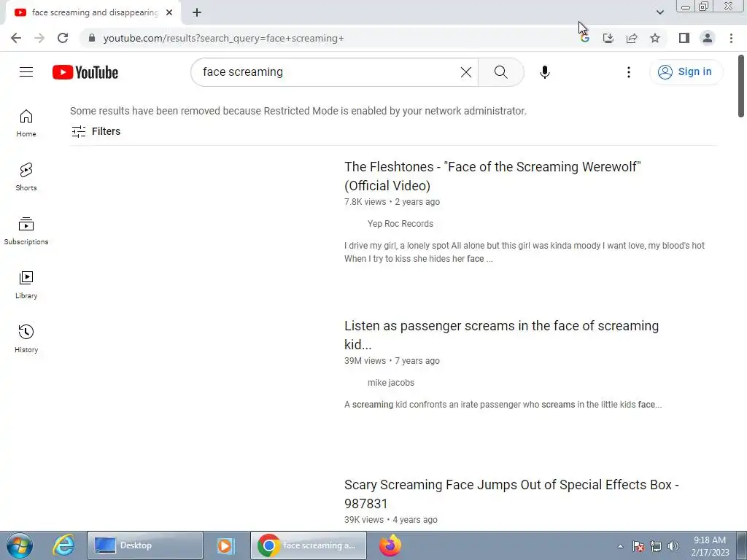This screenshot has height=560, width=747.
Task: Open Library in the sidebar
Action: click(26, 285)
